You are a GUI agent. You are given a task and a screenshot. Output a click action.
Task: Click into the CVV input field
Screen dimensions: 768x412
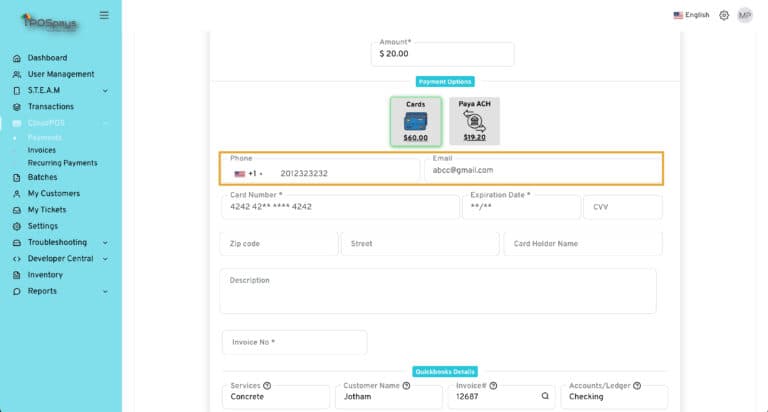[x=622, y=207]
